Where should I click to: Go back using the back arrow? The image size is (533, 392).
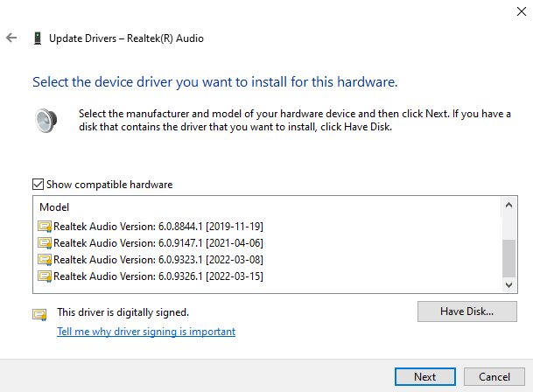[11, 38]
